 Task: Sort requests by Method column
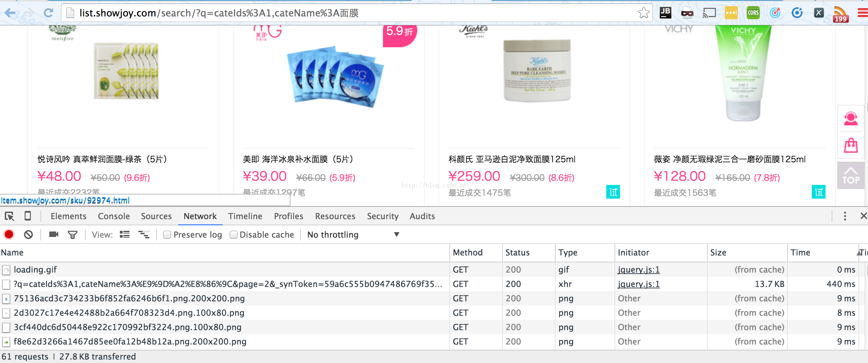pos(476,253)
